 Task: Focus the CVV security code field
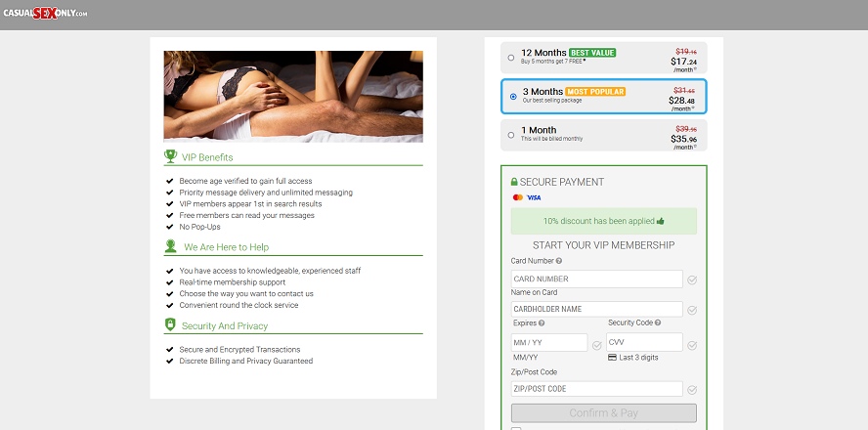[644, 342]
